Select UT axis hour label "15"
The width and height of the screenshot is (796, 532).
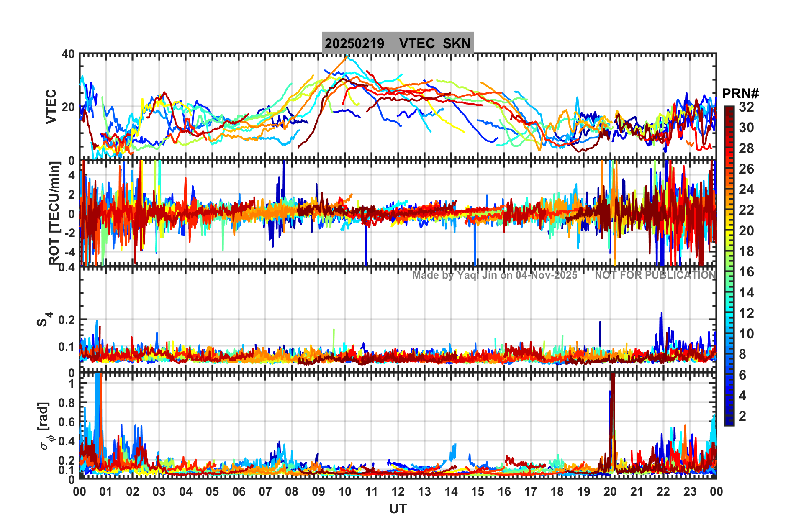click(x=478, y=491)
